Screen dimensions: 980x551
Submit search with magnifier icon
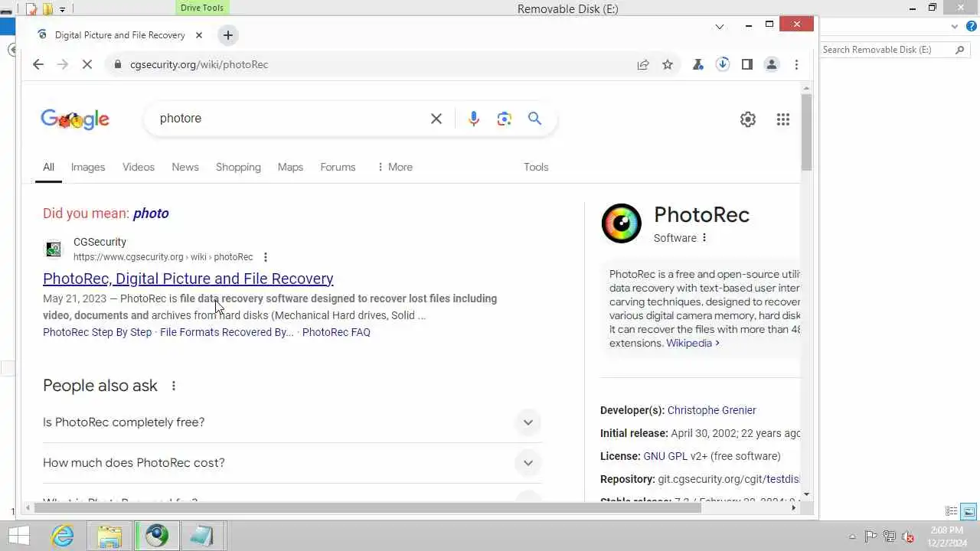[534, 119]
